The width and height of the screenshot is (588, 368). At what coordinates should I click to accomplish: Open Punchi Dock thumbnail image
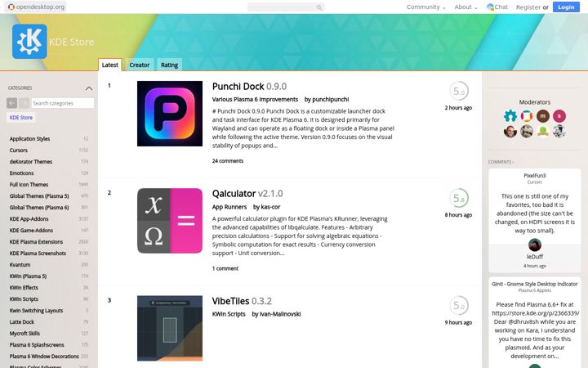(x=170, y=114)
